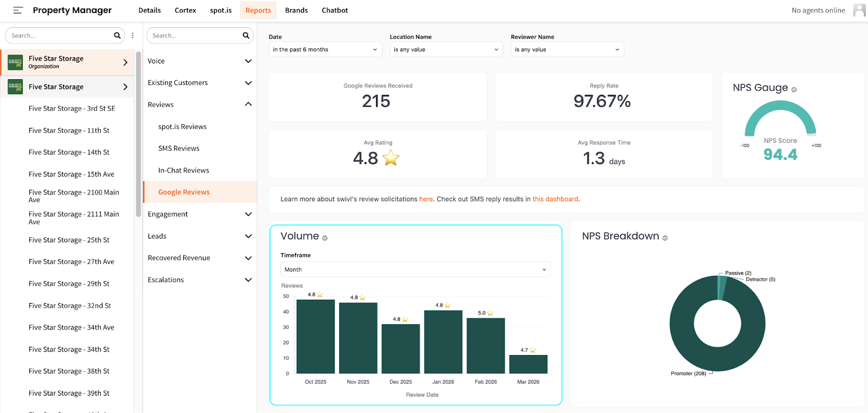Viewport: 868px width, 413px height.
Task: Open the hamburger menu beside Property Manager
Action: (x=18, y=10)
